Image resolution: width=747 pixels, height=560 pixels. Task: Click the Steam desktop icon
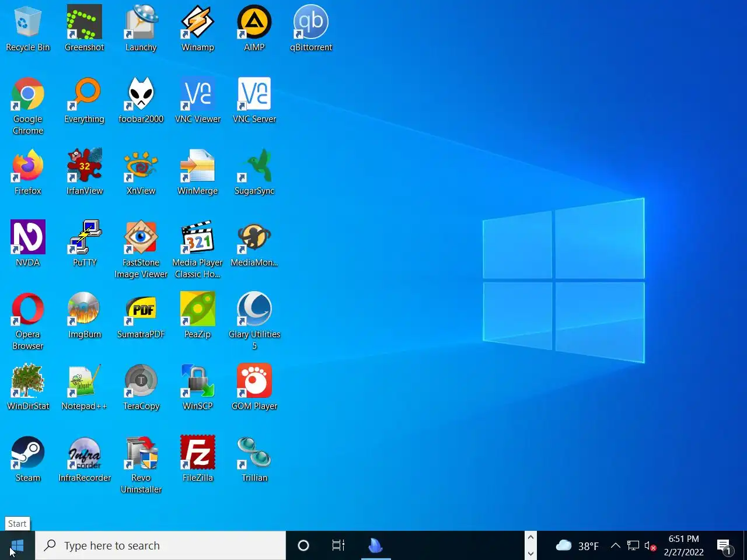pos(27,459)
